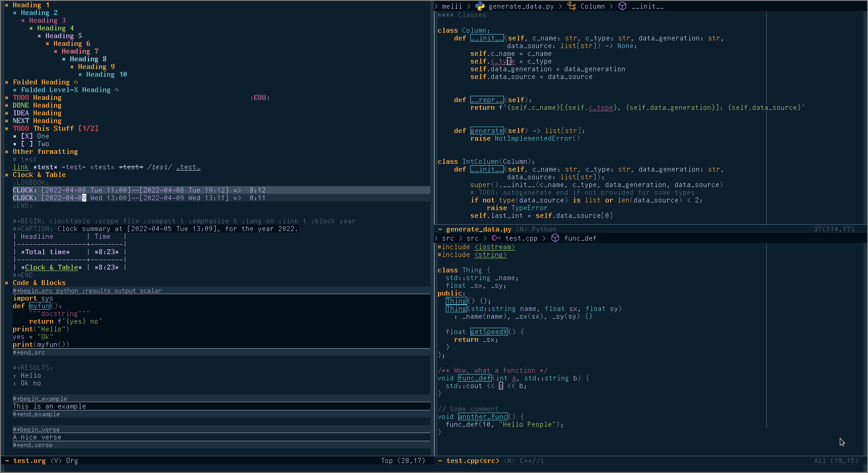The image size is (868, 473).
Task: Click the first CLOCK entry dated 2022-04-08
Action: (x=139, y=190)
